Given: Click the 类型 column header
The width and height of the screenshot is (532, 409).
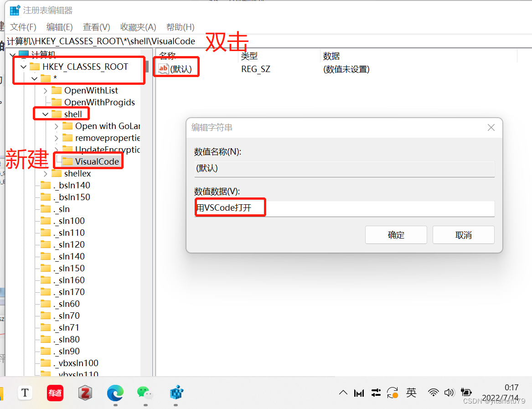Looking at the screenshot, I should [249, 56].
